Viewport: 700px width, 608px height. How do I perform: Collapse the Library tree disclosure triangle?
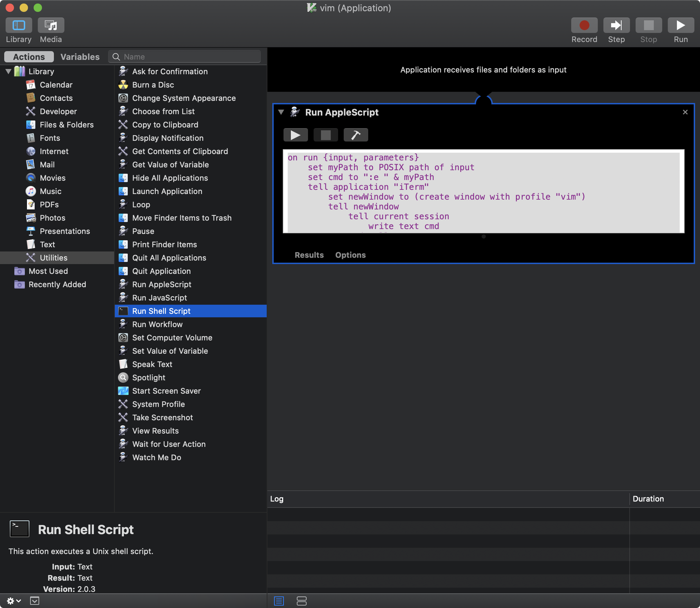click(x=8, y=71)
